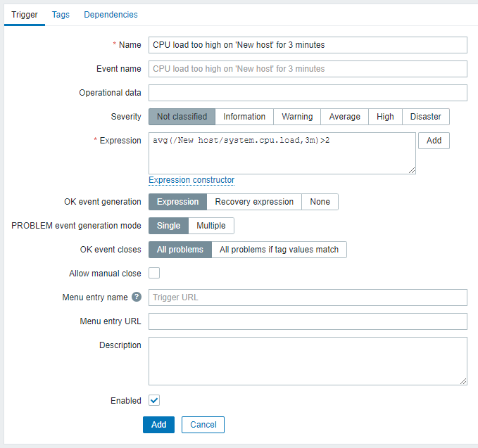Click the blue Add button at bottom
Screen dimensions: 478x448
pos(159,425)
